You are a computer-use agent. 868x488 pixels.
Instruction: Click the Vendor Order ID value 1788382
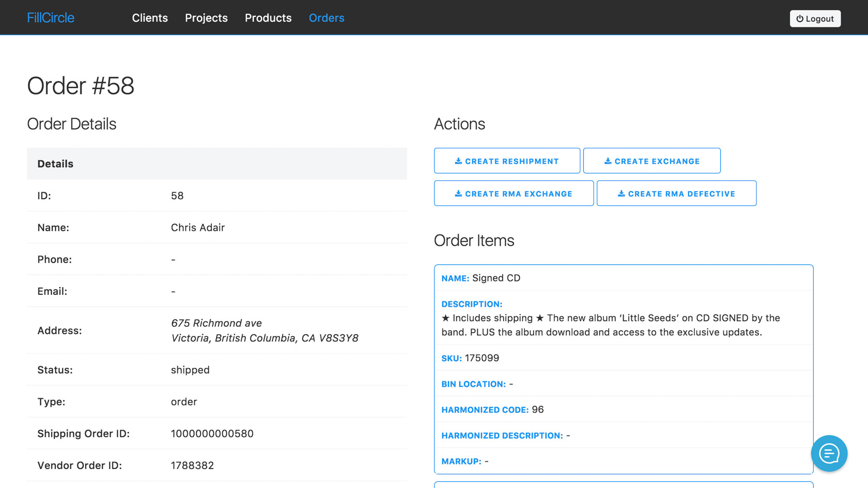point(192,465)
